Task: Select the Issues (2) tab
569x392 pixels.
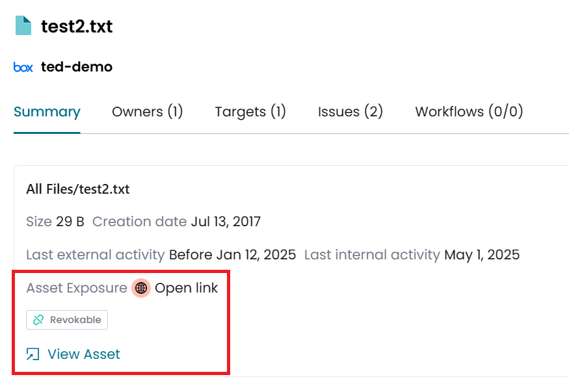Action: pos(351,112)
